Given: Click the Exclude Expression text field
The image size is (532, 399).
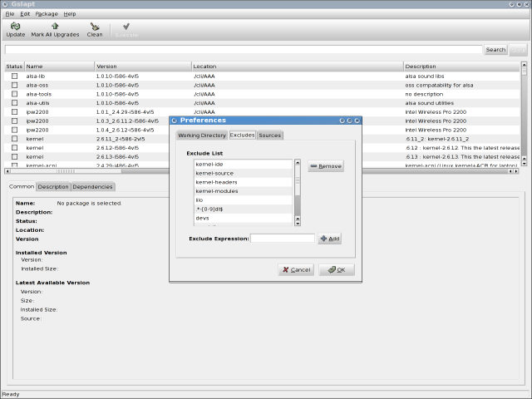Looking at the screenshot, I should point(283,239).
